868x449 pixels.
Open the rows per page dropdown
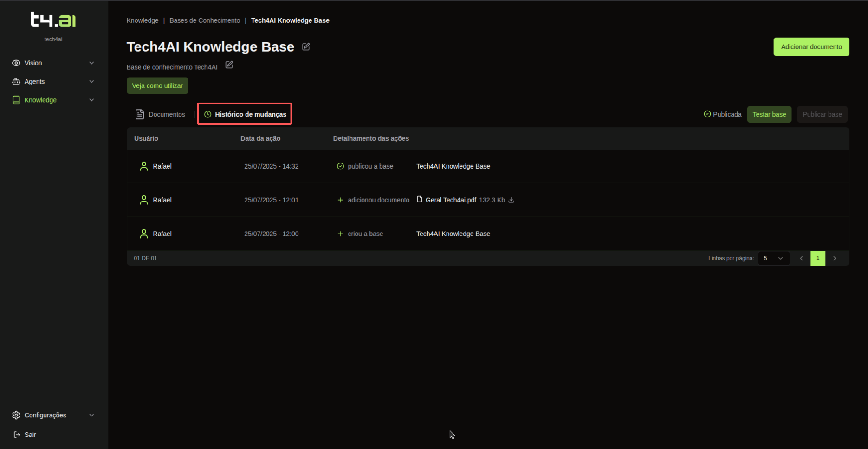[x=773, y=258]
